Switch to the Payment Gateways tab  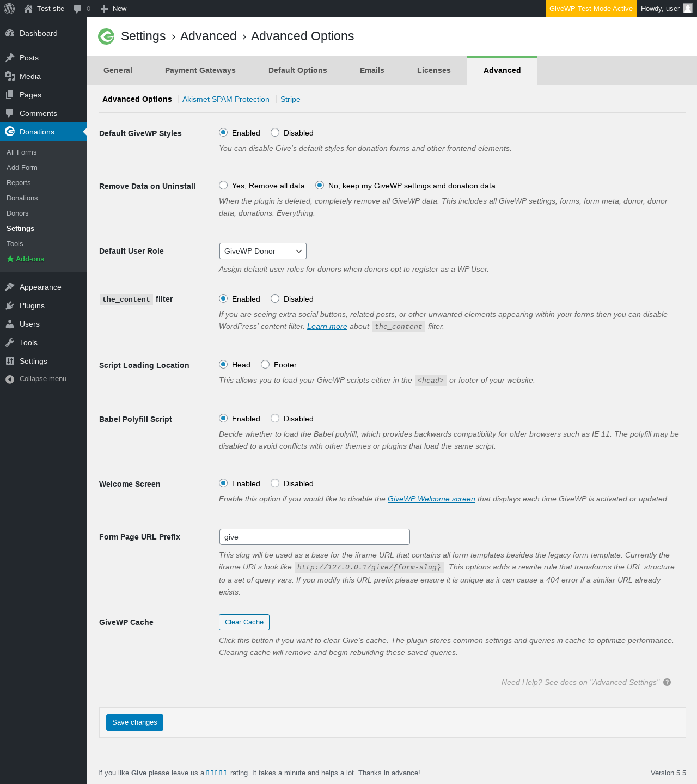[200, 70]
